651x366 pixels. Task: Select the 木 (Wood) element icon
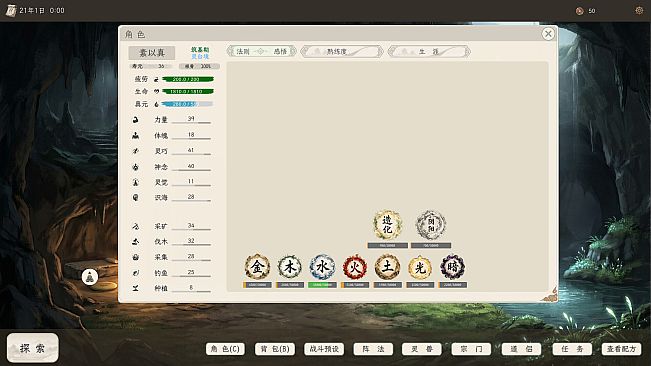(289, 267)
